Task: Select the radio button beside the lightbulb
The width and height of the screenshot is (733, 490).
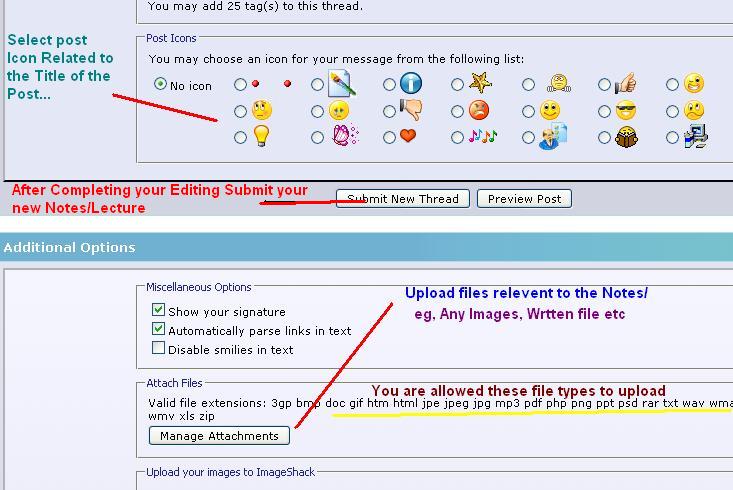Action: coord(240,137)
